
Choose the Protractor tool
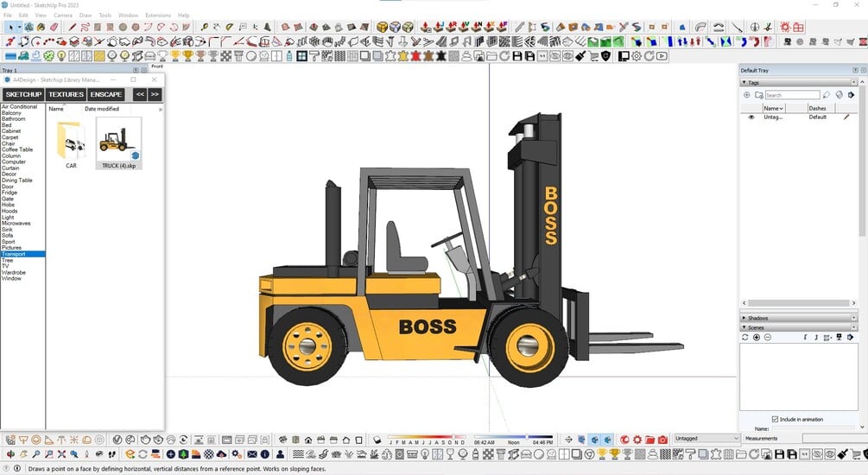(230, 27)
